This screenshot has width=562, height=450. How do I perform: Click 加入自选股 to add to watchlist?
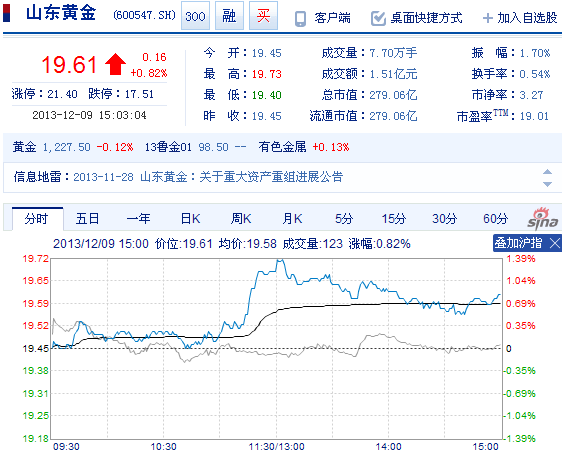pos(527,18)
